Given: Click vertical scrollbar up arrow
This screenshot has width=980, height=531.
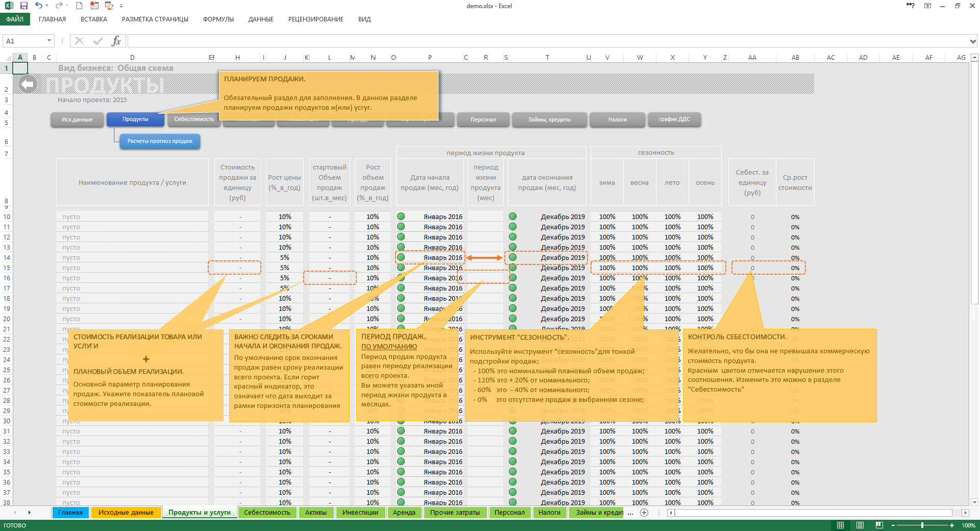Looking at the screenshot, I should tap(974, 57).
